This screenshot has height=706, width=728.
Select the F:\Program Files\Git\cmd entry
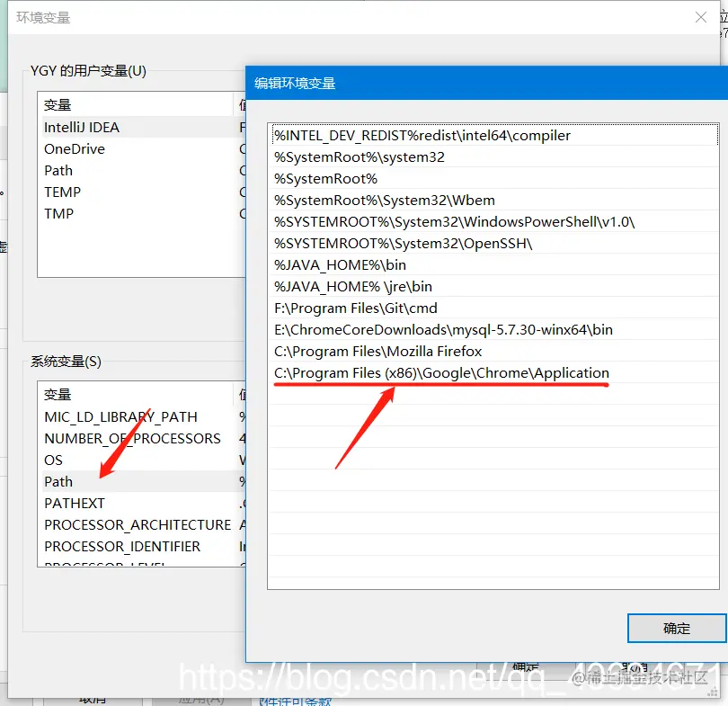(x=493, y=308)
